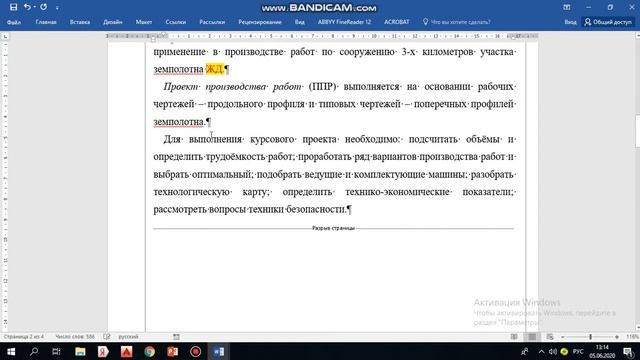Open Google Chrome from the taskbar
This screenshot has width=640, height=360.
149,351
